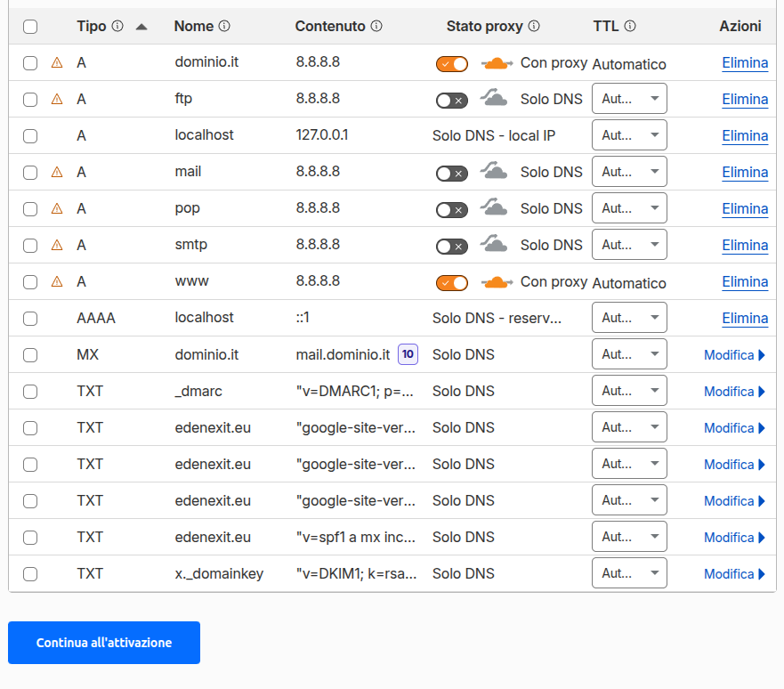Click ::1 content of AAAA record
The width and height of the screenshot is (784, 689).
tap(303, 318)
